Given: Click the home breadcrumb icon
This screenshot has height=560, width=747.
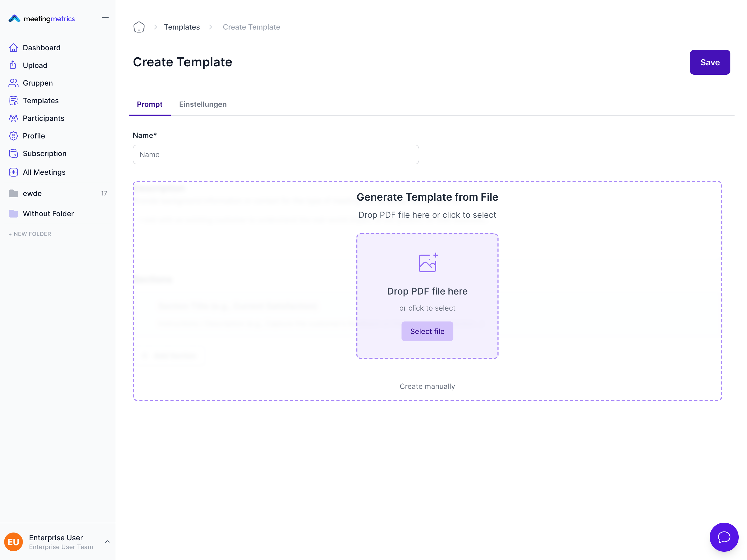Looking at the screenshot, I should point(139,27).
